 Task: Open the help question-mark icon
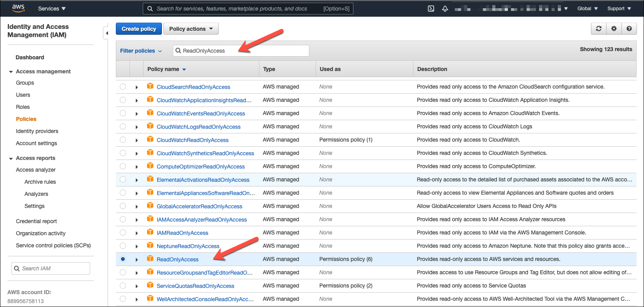pyautogui.click(x=629, y=28)
